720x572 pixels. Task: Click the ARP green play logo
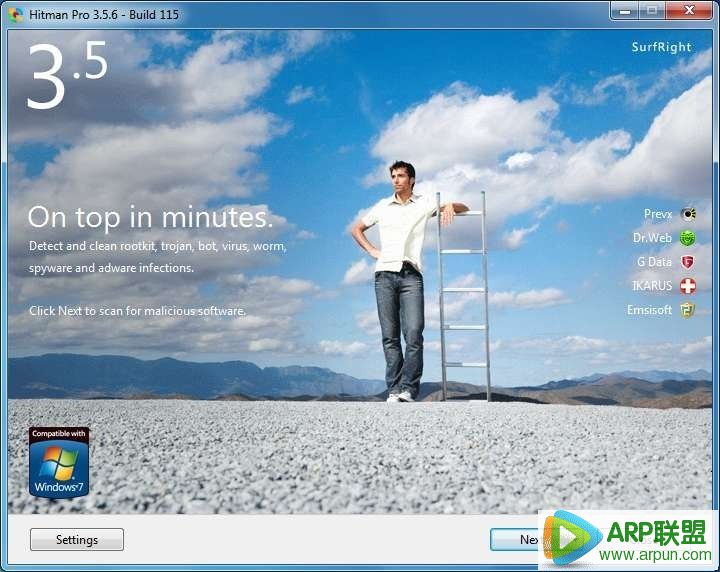568,540
